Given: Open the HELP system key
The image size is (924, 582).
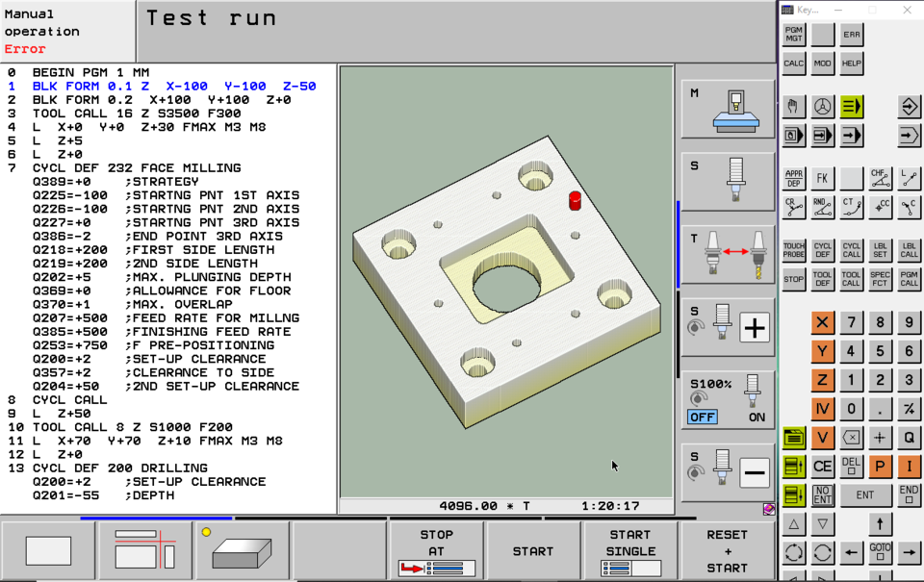Looking at the screenshot, I should click(851, 63).
